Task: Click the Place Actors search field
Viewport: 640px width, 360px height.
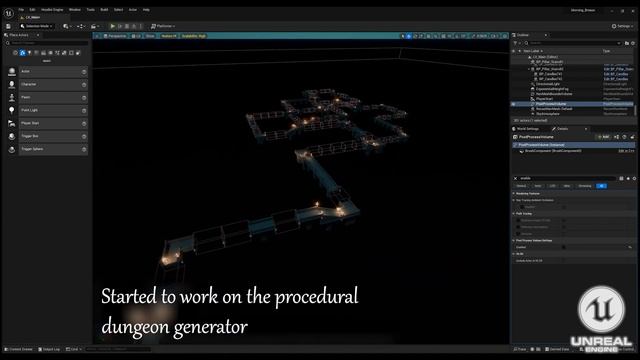Action: tap(48, 43)
